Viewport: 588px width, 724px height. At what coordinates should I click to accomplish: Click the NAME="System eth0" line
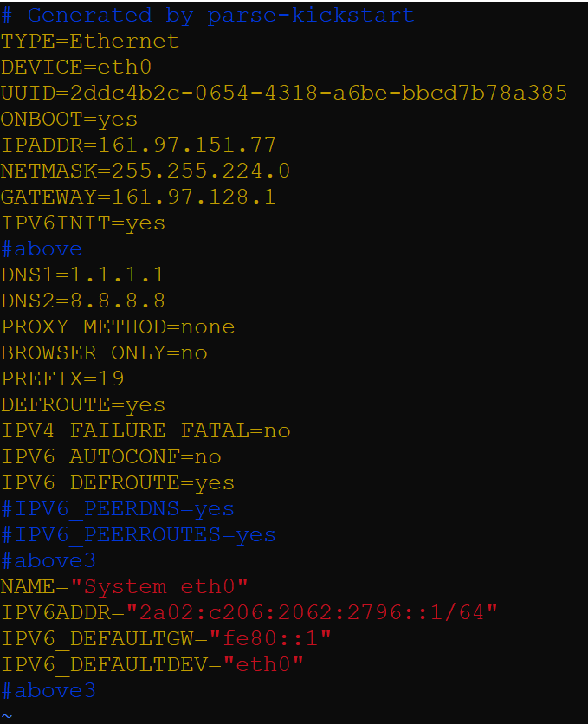coord(125,587)
